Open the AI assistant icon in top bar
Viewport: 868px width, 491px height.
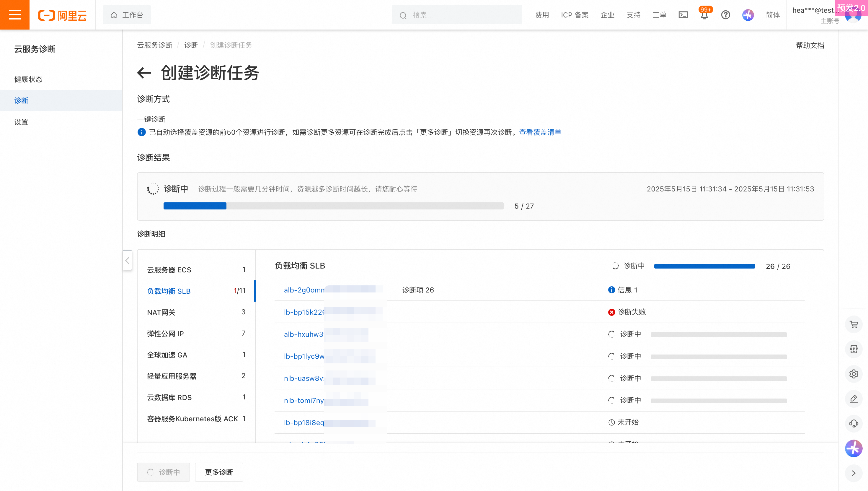(x=748, y=15)
